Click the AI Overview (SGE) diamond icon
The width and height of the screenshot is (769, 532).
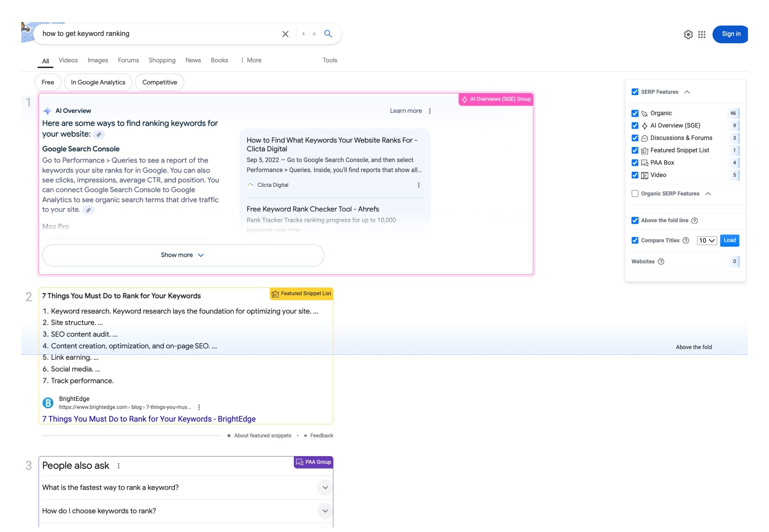[x=645, y=126]
